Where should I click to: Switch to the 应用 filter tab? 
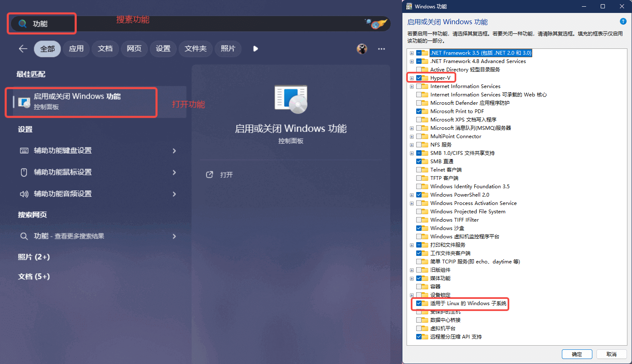pyautogui.click(x=76, y=49)
